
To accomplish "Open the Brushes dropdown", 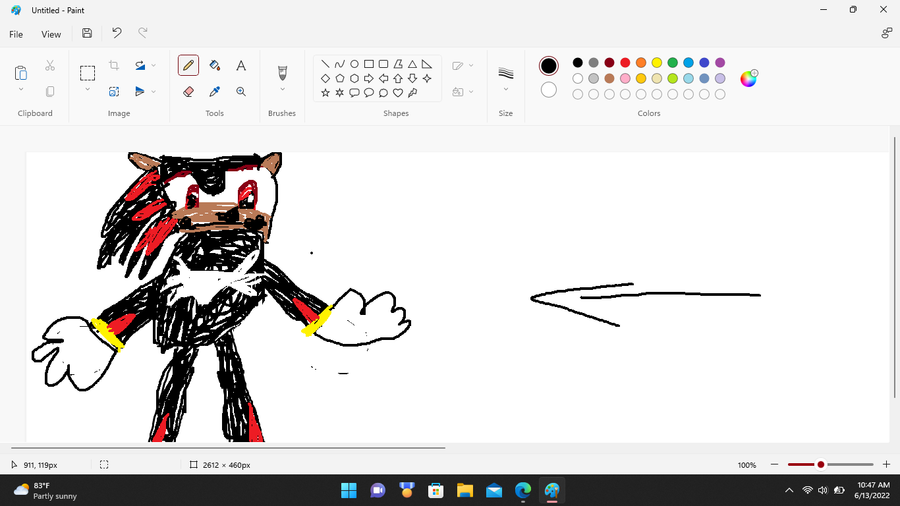I will pos(282,89).
